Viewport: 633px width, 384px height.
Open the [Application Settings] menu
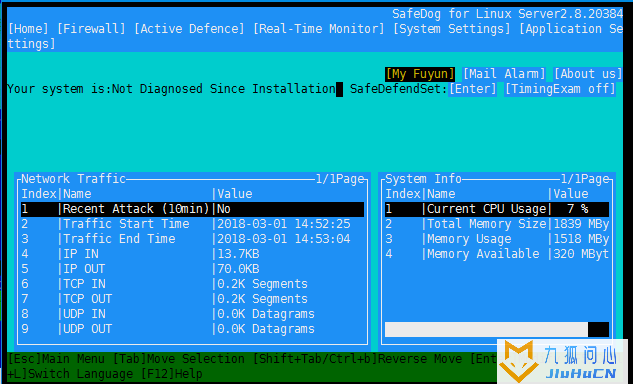[571, 29]
